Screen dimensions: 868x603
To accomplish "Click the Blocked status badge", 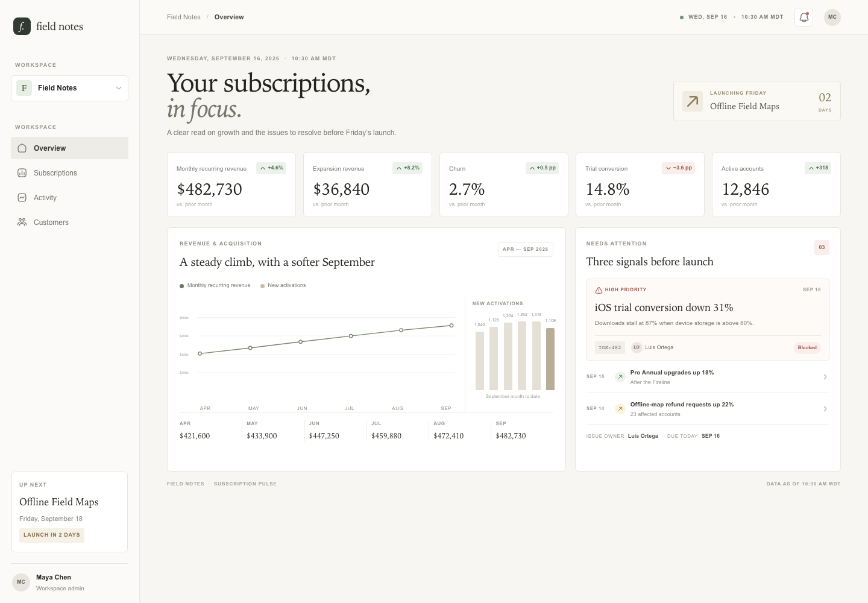I will tap(807, 347).
